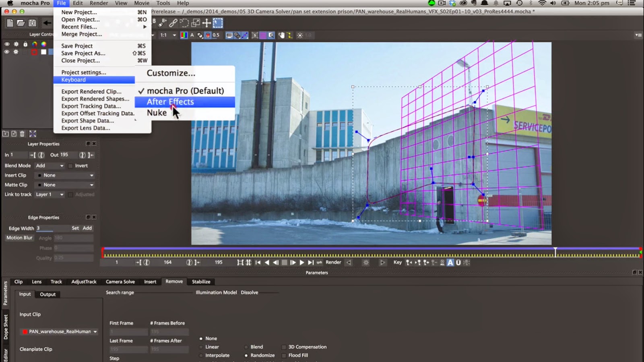Toggle the brightness sun icon
Screen dimensions: 644x362
click(300, 35)
